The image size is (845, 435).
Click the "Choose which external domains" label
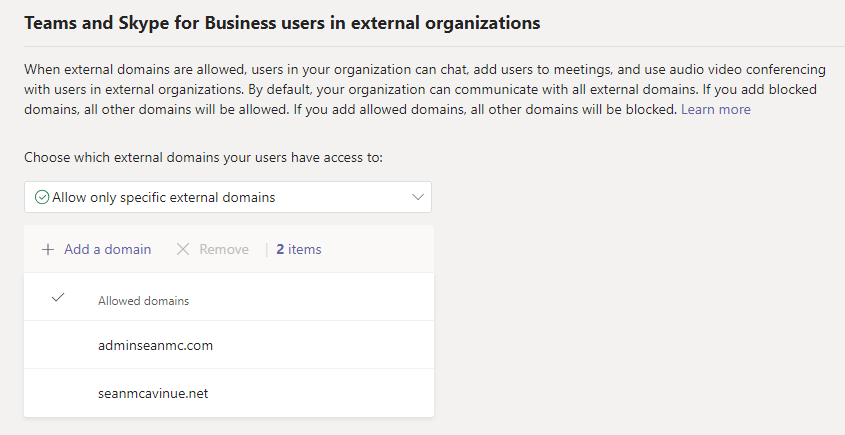[x=203, y=157]
